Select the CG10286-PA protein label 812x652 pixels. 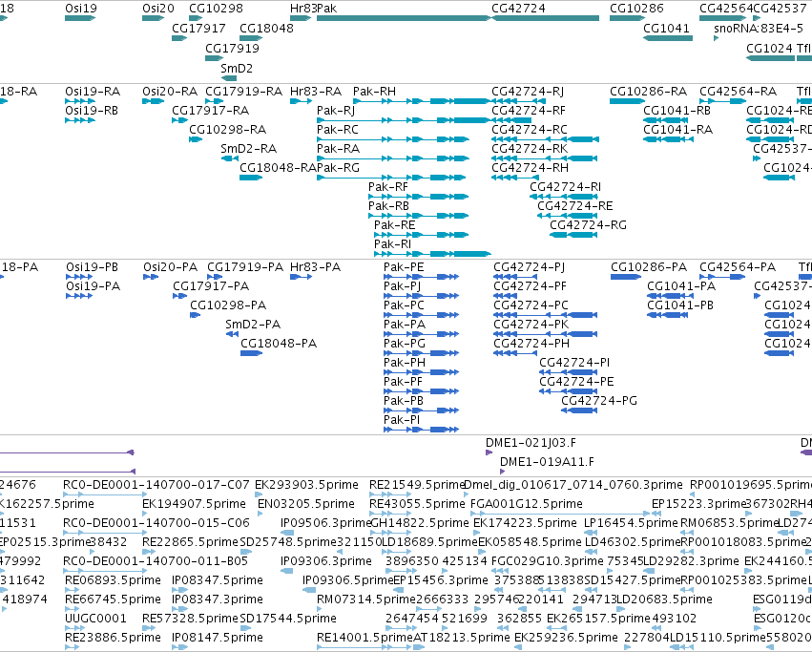[649, 267]
